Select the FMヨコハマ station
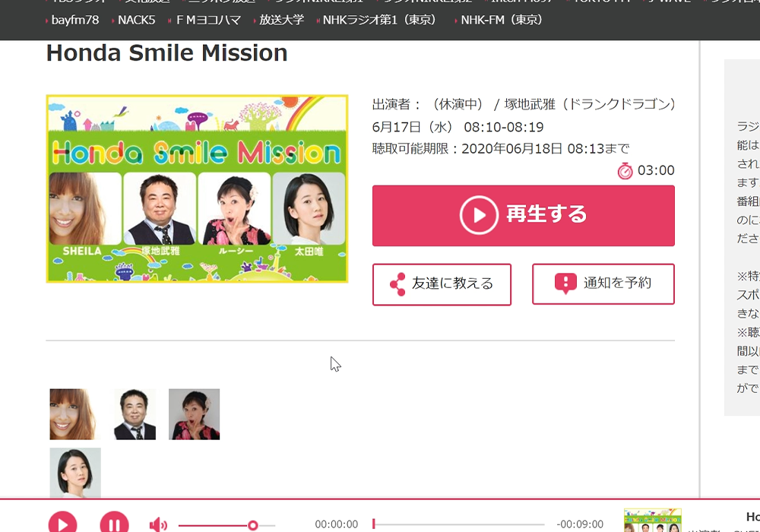 pyautogui.click(x=207, y=21)
